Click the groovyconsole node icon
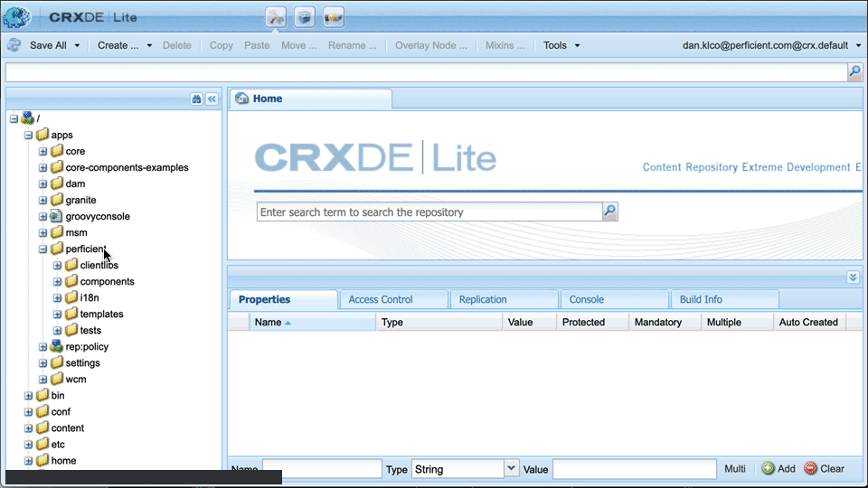Image resolution: width=868 pixels, height=488 pixels. click(56, 216)
